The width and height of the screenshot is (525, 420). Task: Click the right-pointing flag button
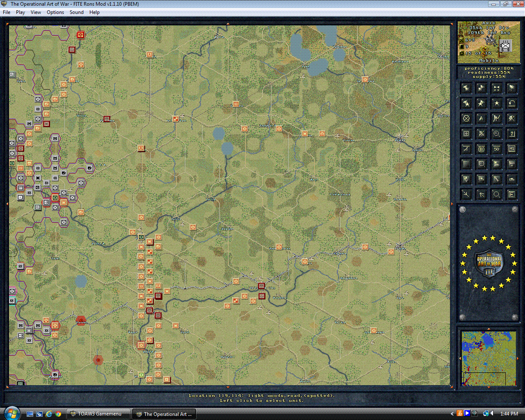[x=481, y=88]
